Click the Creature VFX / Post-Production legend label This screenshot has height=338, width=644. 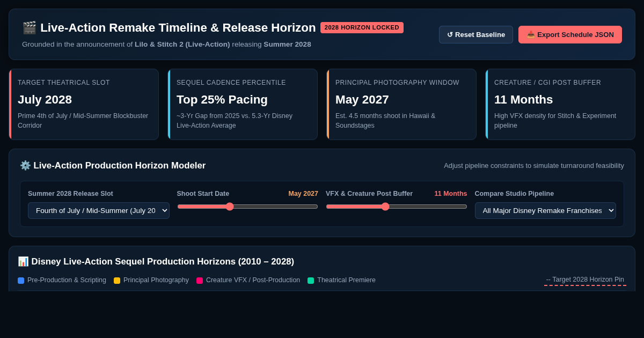(x=253, y=280)
